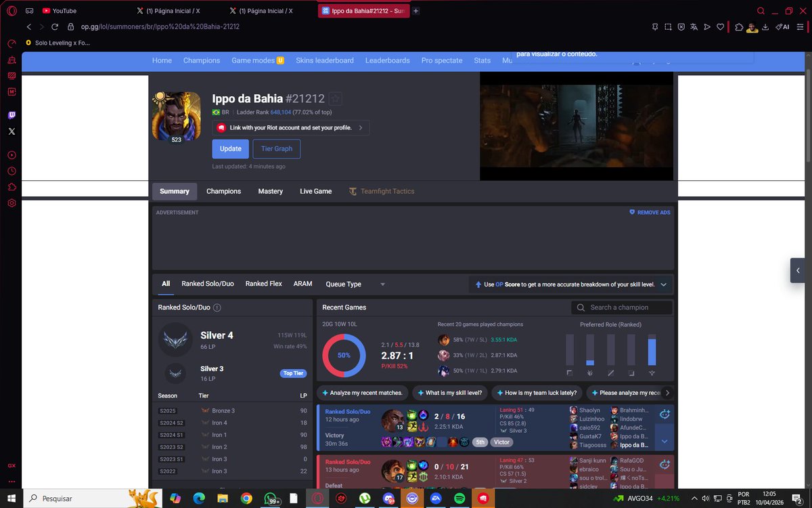Open the Teamfight Tactics tab
The image size is (812, 508).
(382, 191)
